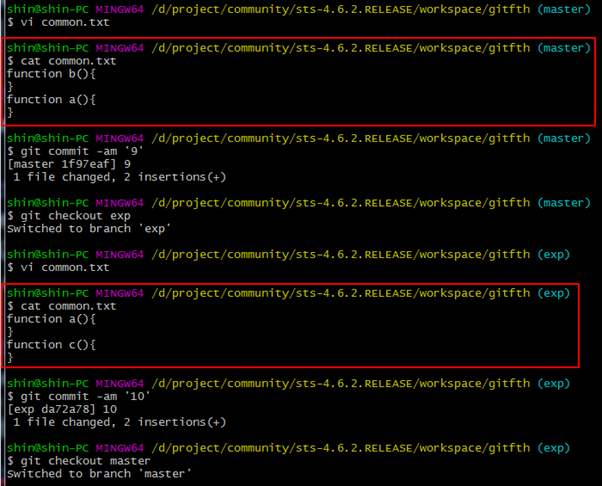This screenshot has height=486, width=602.
Task: Click 'function a(){' line above function c
Action: click(x=51, y=319)
